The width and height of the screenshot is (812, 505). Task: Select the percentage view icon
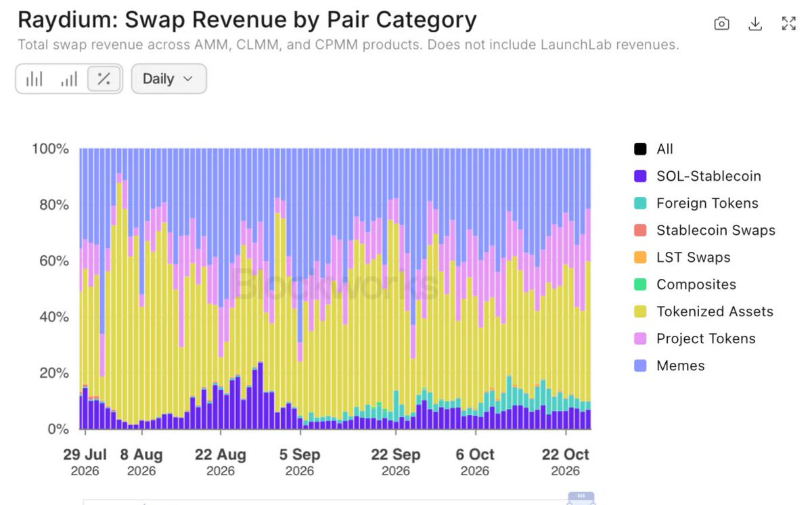pos(104,79)
